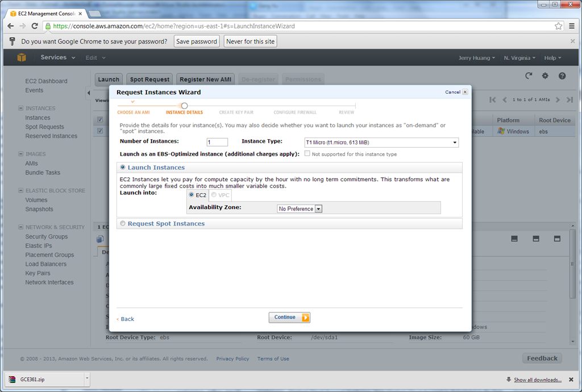Set details pane to half-height layout
This screenshot has height=392, width=582.
tap(536, 239)
